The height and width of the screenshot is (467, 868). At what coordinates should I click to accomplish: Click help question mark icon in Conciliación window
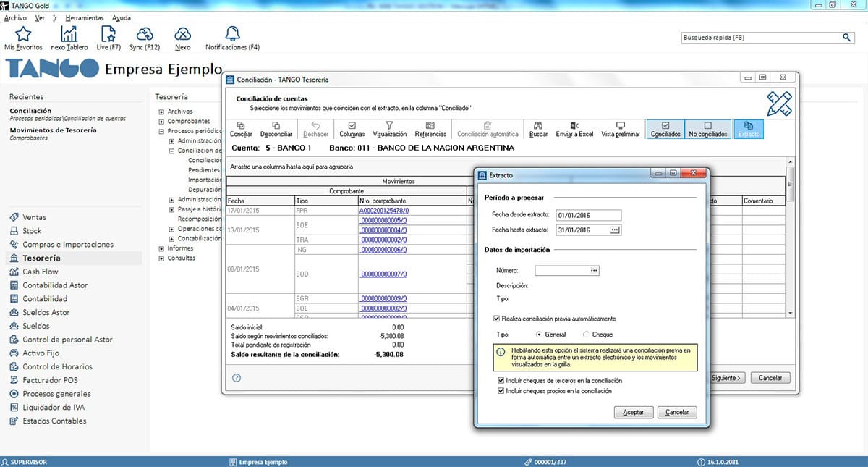(237, 378)
